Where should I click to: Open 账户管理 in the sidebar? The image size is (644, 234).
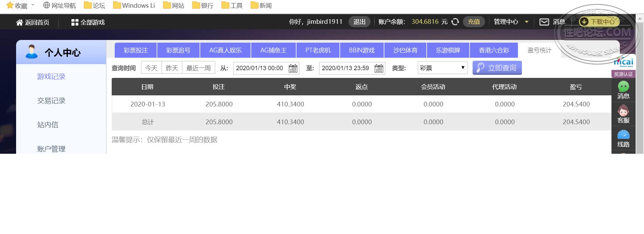[x=51, y=149]
